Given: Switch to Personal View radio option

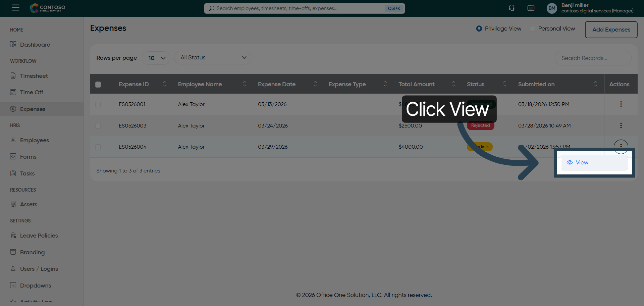Looking at the screenshot, I should click(533, 29).
